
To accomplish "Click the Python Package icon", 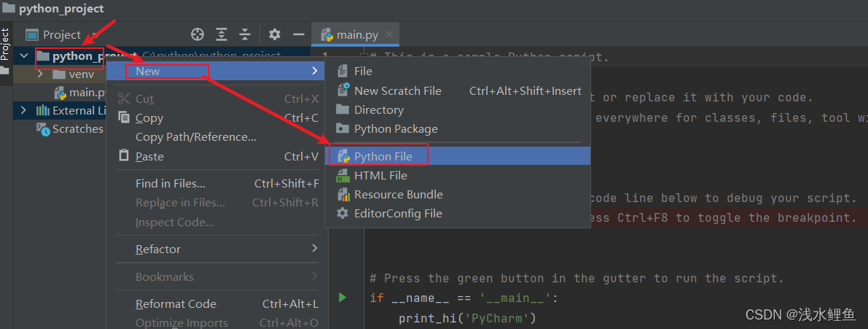I will pos(343,128).
